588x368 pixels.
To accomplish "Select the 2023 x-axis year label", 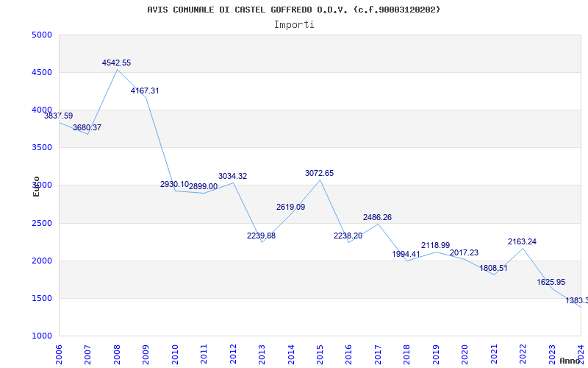I will [552, 354].
